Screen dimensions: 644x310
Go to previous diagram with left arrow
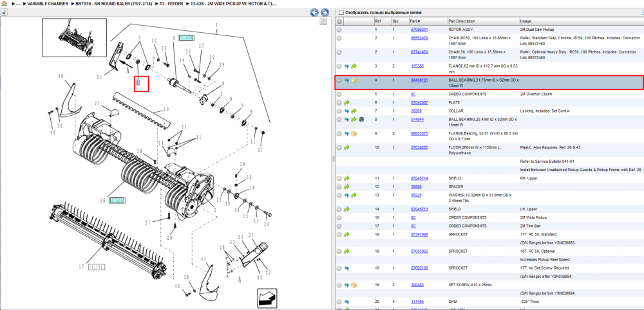point(315,12)
